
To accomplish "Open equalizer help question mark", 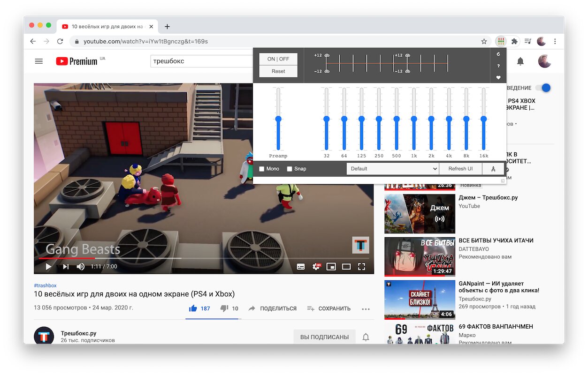I will [x=498, y=66].
